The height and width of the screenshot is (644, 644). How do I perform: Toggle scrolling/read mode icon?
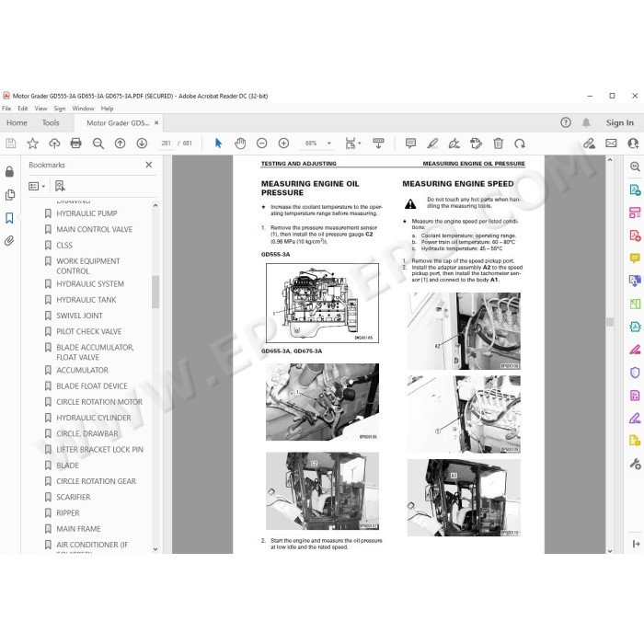coord(378,144)
